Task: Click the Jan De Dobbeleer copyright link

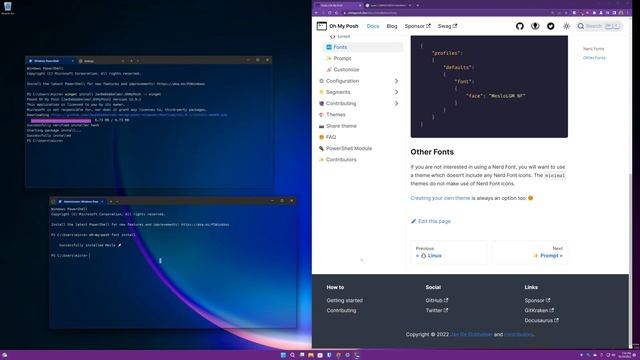Action: click(x=471, y=334)
